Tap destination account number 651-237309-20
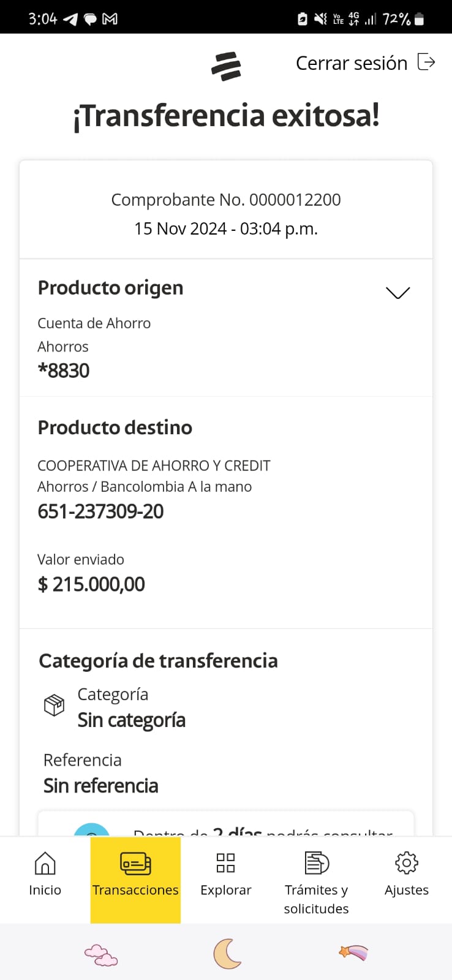 100,511
